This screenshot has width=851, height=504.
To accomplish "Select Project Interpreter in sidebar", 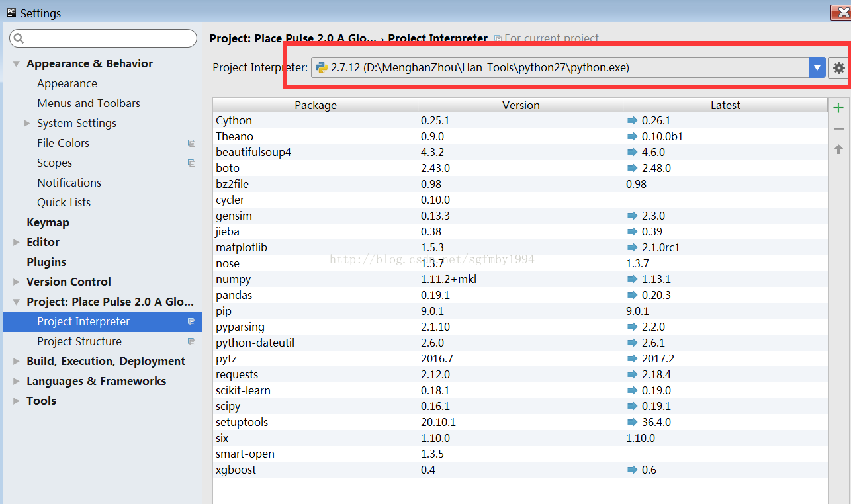I will [103, 321].
